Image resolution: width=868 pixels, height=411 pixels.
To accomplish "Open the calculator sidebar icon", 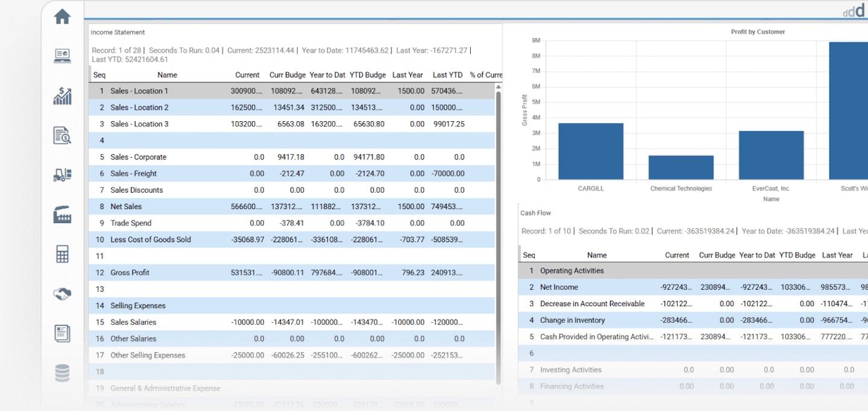I will click(x=62, y=254).
